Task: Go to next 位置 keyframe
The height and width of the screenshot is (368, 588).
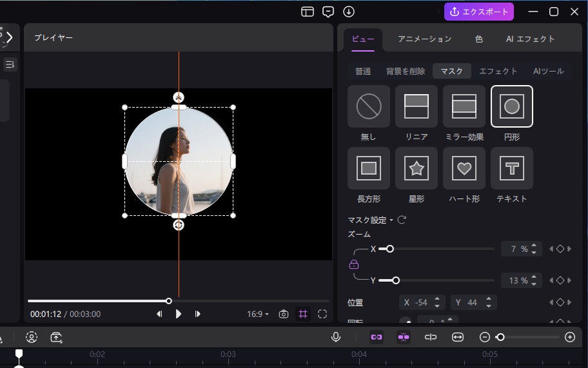Action: point(569,302)
